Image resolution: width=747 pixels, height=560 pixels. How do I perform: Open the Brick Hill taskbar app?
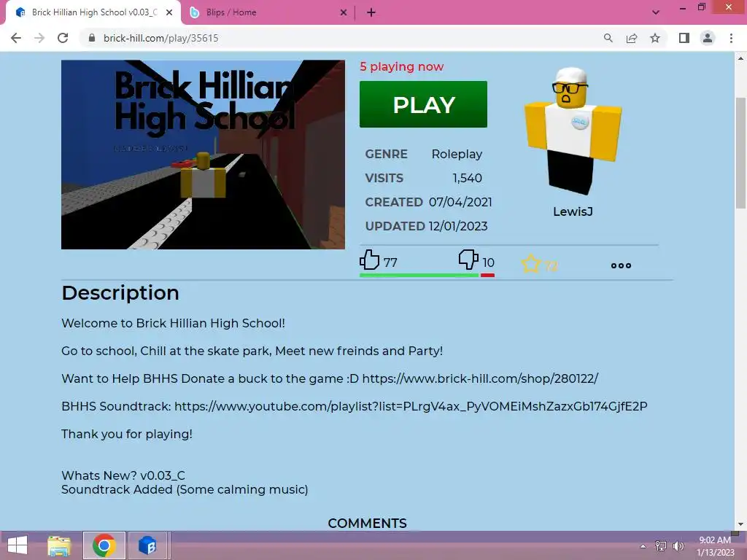point(147,545)
